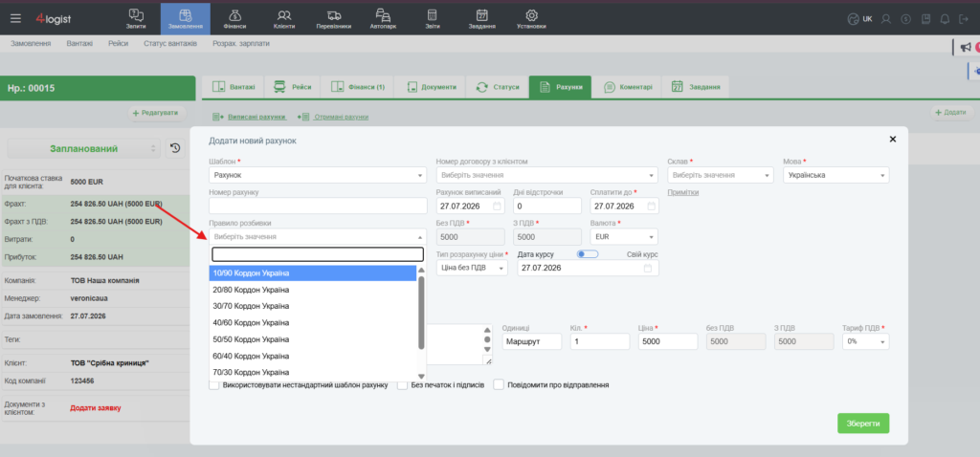Click the logout icon

964,19
